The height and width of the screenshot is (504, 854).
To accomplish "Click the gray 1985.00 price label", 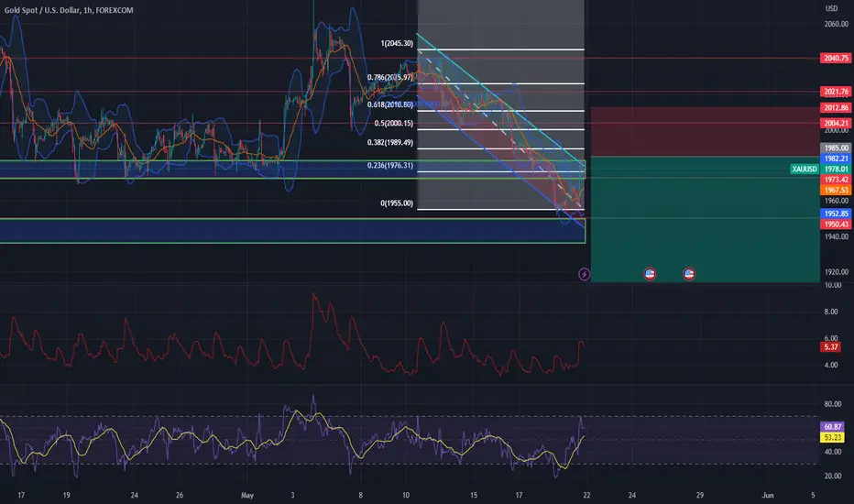I will [x=836, y=148].
